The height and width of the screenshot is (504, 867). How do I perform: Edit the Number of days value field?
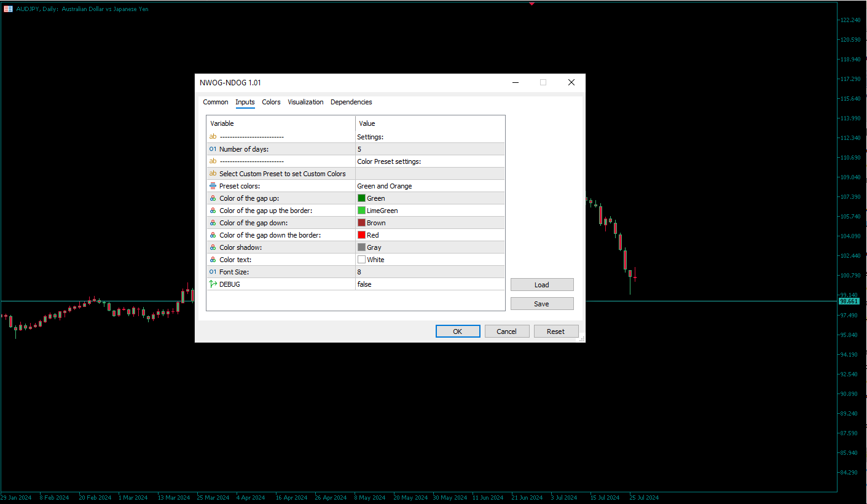(x=430, y=149)
